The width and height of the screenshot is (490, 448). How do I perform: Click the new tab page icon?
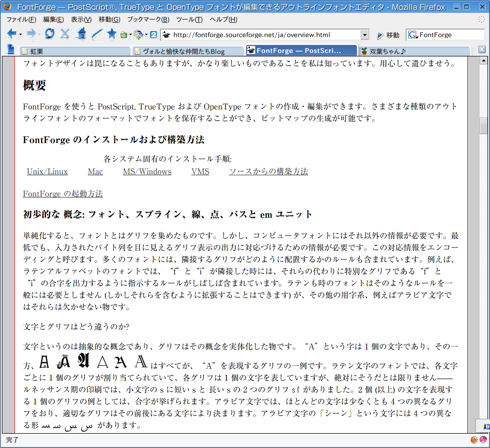[x=10, y=50]
